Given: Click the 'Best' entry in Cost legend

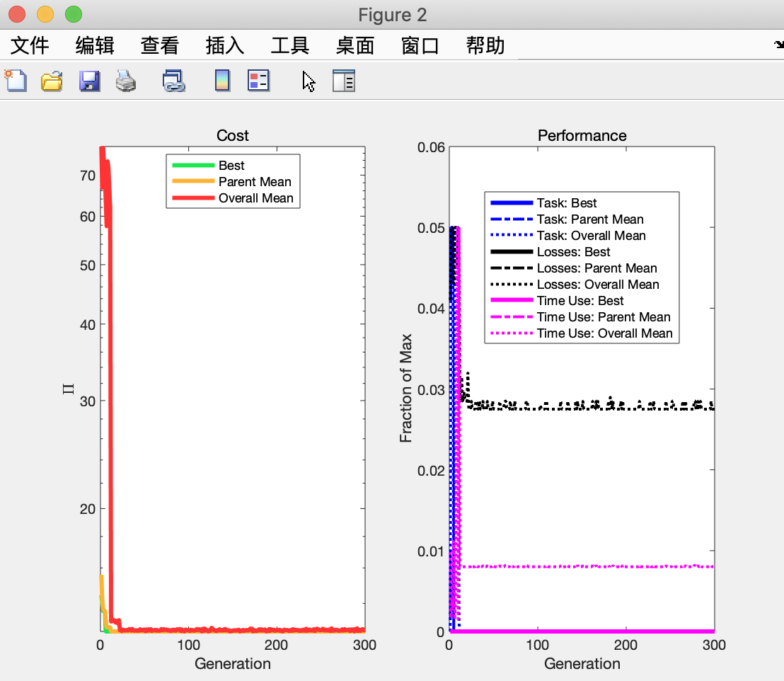Looking at the screenshot, I should tap(231, 166).
